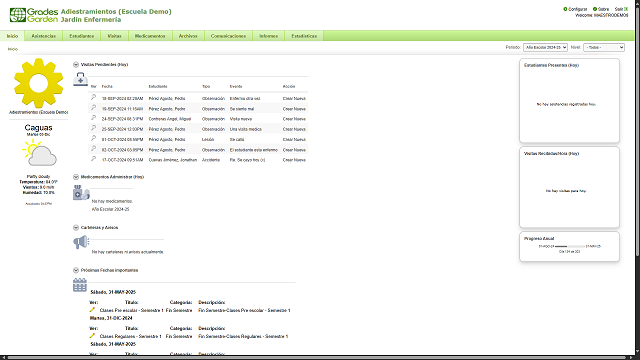Go to the Inicio tab
The image size is (640, 360).
pyautogui.click(x=12, y=36)
